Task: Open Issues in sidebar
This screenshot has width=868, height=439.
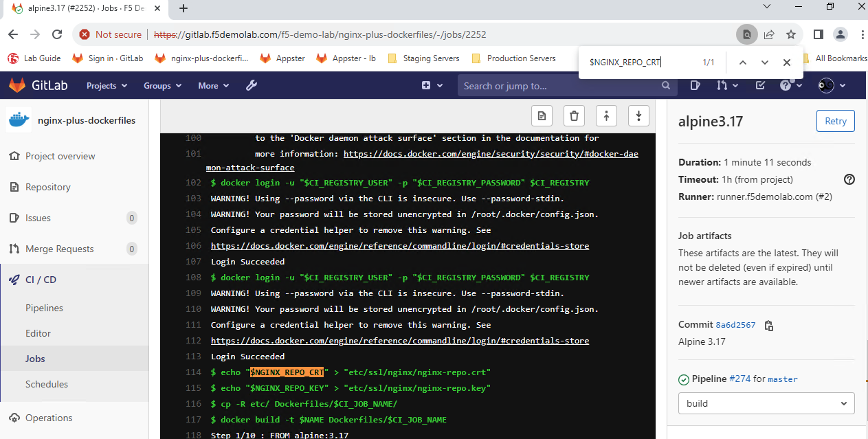Action: [x=74, y=218]
